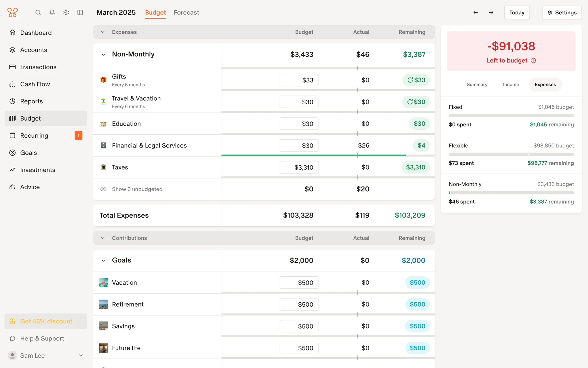Go to previous month arrow

[x=476, y=13]
